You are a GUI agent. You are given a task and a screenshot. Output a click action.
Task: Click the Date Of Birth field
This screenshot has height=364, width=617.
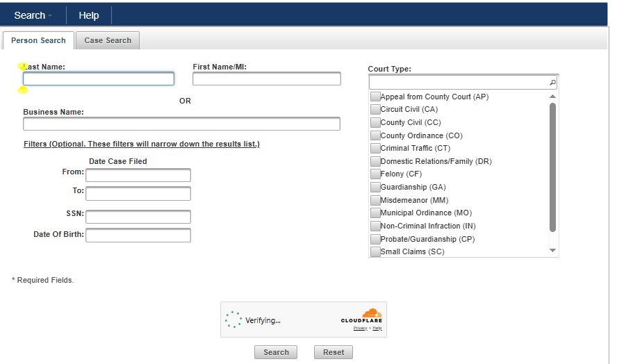point(138,235)
